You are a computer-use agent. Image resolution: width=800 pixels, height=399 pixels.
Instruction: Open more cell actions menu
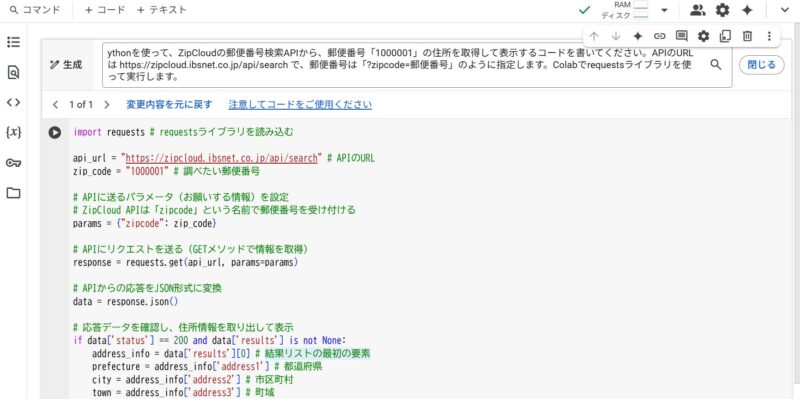769,36
